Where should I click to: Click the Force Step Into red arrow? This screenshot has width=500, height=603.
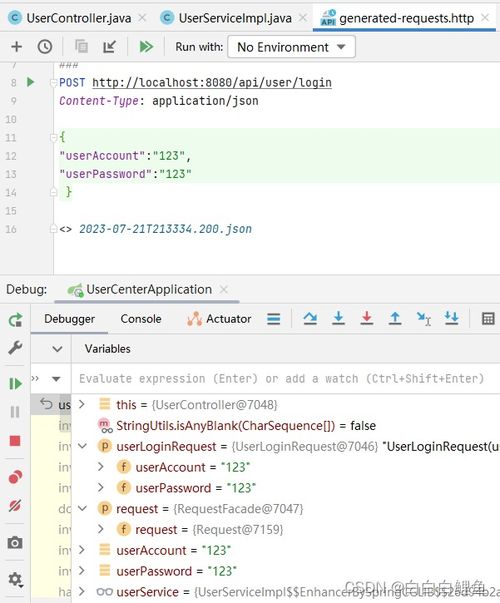coord(367,318)
